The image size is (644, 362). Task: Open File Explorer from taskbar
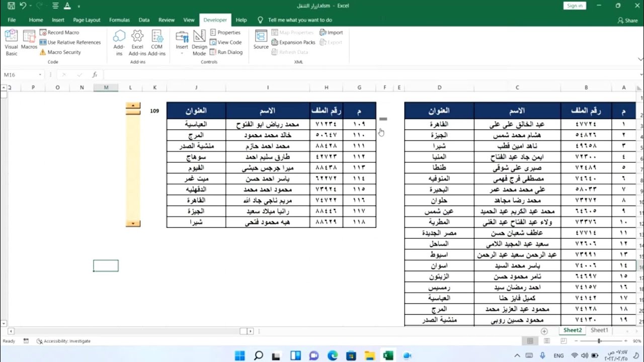370,355
